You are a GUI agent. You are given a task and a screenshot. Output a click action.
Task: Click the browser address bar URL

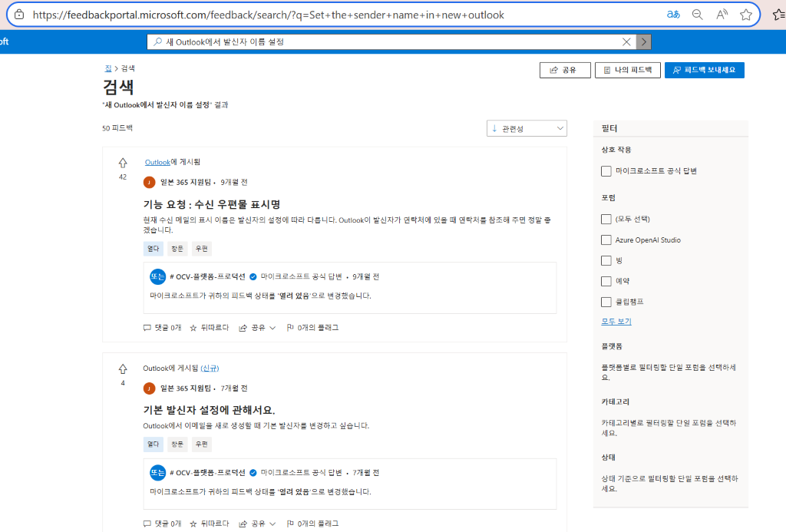268,15
